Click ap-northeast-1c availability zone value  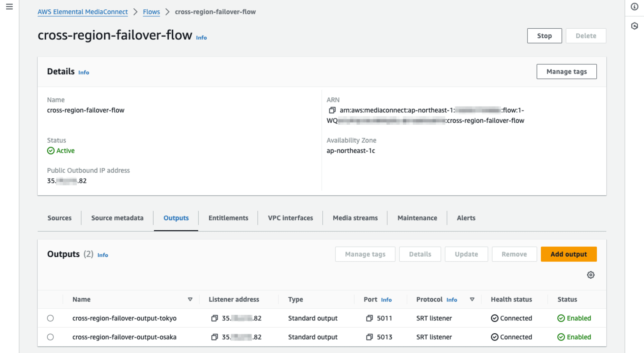(351, 151)
